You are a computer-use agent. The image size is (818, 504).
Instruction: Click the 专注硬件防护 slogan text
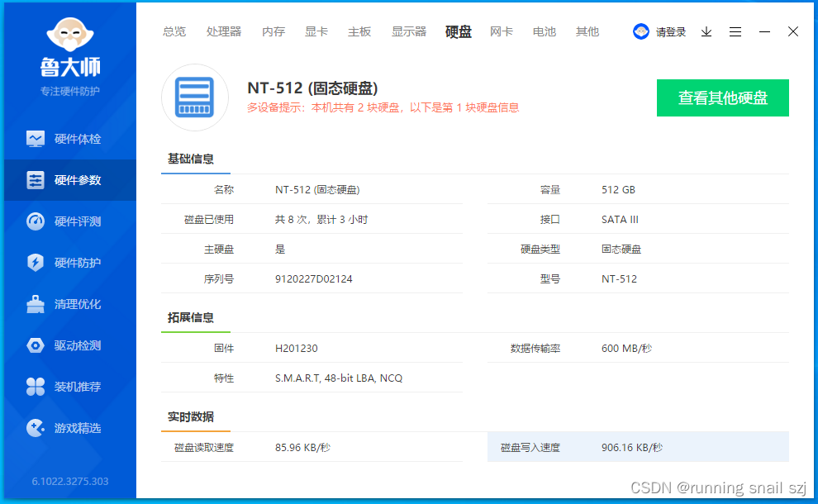pos(70,92)
